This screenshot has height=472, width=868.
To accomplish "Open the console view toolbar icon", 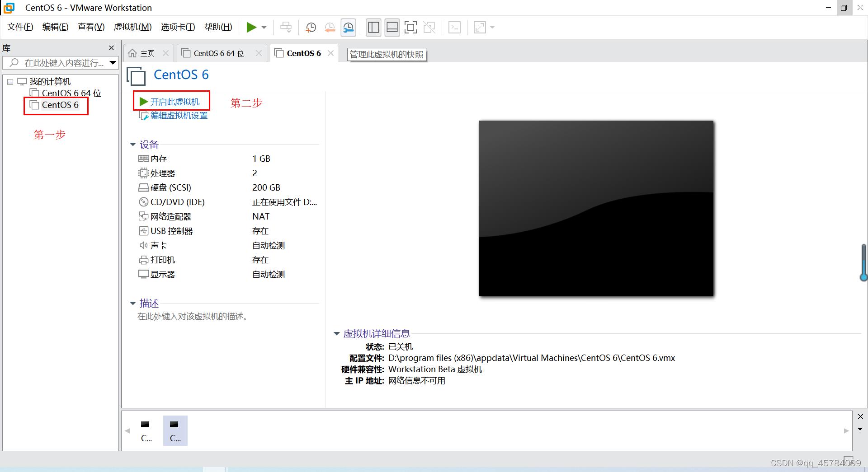I will pos(454,28).
